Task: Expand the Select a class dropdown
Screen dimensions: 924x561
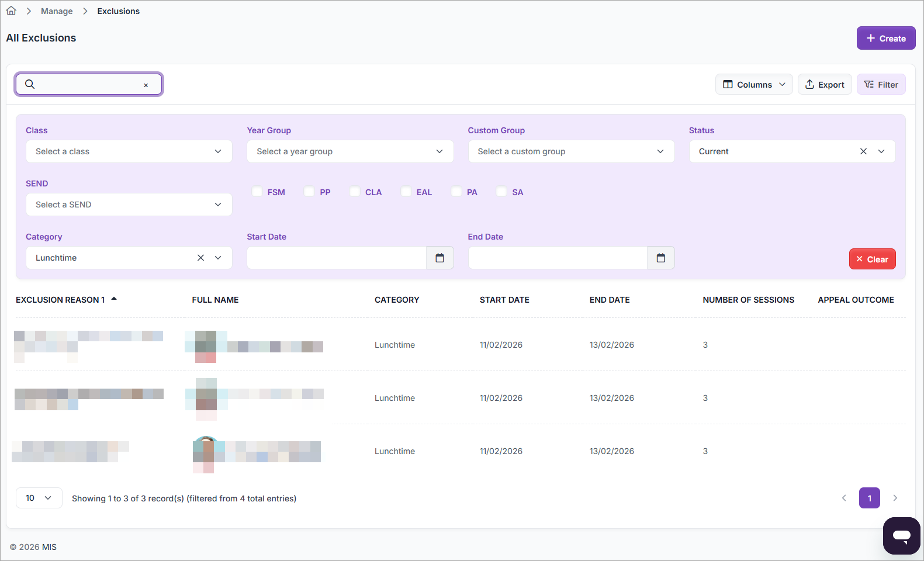Action: [129, 151]
